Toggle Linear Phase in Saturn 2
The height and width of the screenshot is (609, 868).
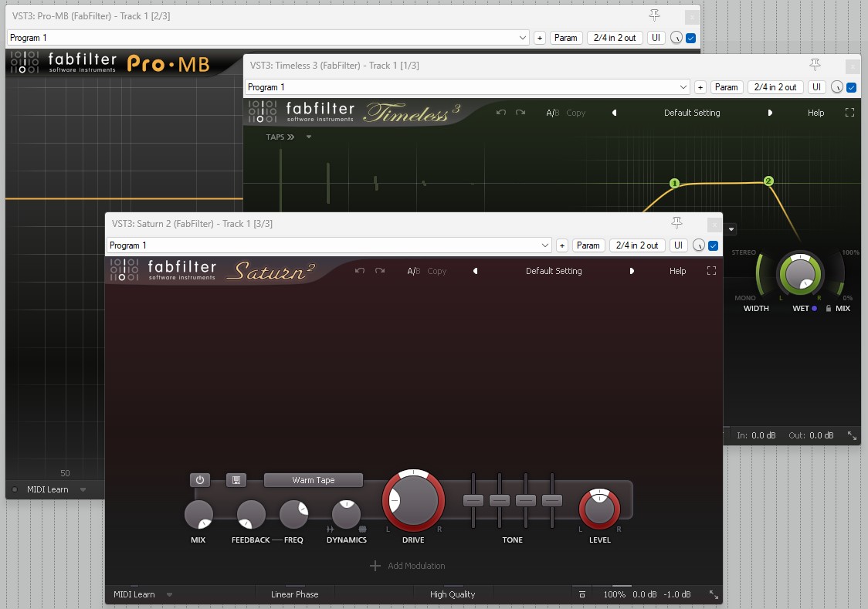[294, 594]
